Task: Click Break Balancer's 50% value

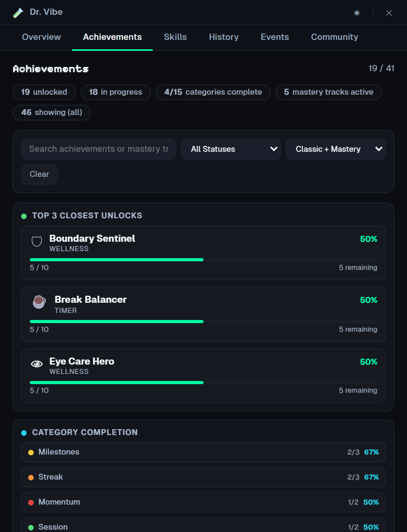Action: [369, 300]
